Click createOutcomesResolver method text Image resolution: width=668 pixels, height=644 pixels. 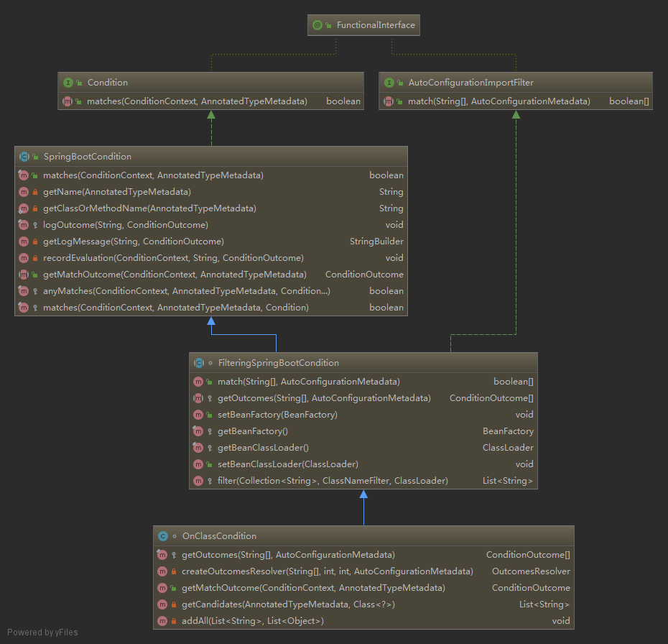click(328, 571)
